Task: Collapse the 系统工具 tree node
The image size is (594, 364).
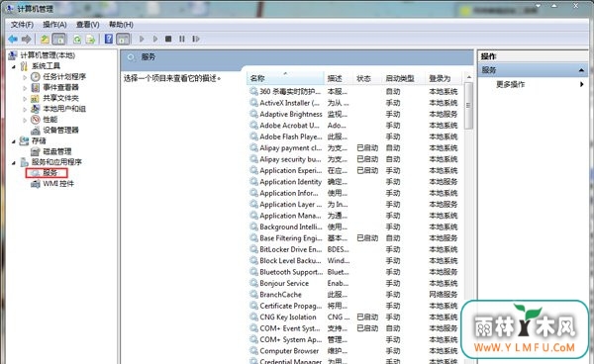Action: tap(14, 66)
